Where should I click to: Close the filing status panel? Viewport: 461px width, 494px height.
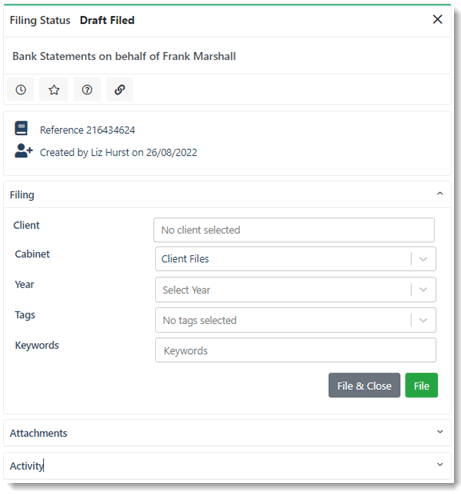[x=437, y=19]
